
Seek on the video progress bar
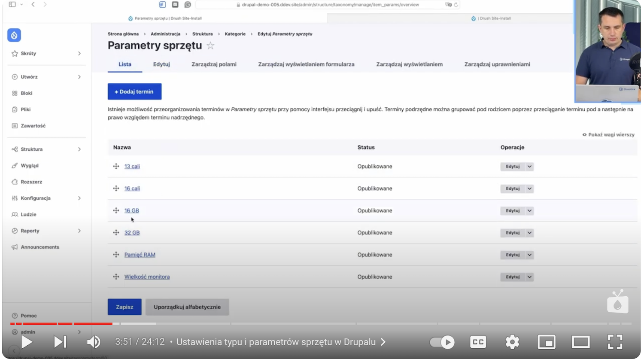tap(321, 323)
